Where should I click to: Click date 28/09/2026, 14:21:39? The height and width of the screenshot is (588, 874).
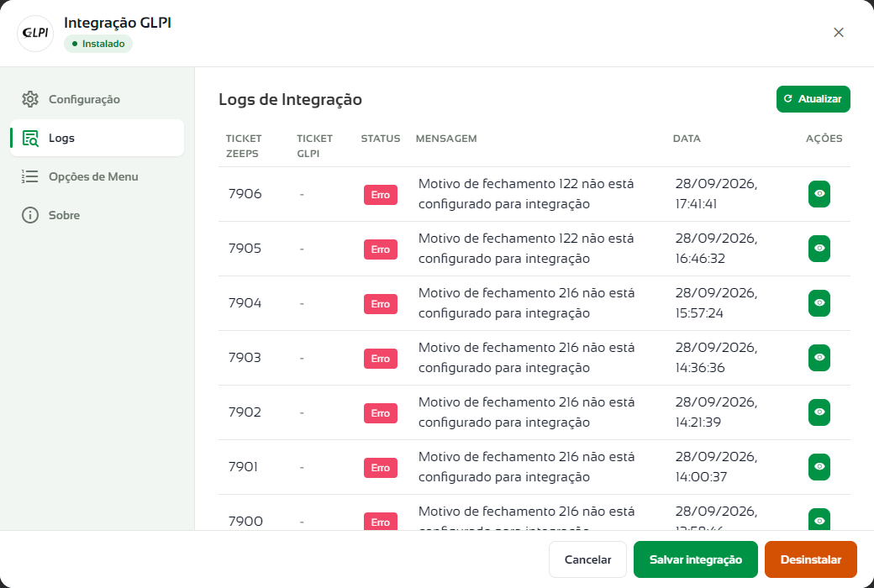[x=716, y=412]
